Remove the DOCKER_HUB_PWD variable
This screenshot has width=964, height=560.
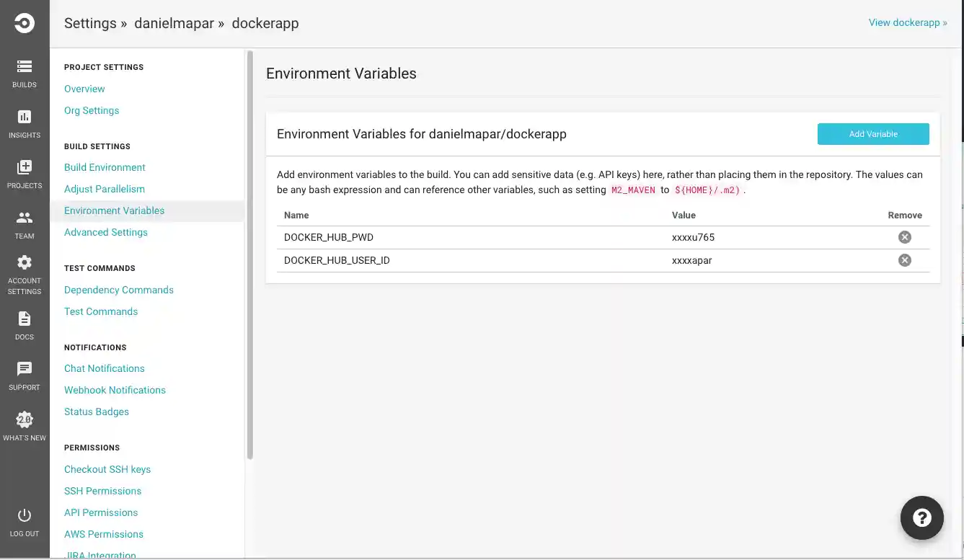(x=905, y=236)
